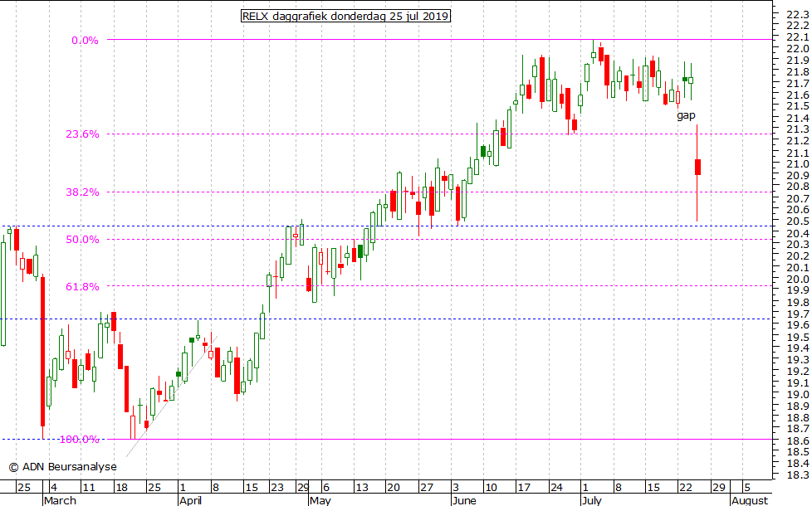812x506 pixels.
Task: Click the 'April' month label
Action: tap(191, 500)
